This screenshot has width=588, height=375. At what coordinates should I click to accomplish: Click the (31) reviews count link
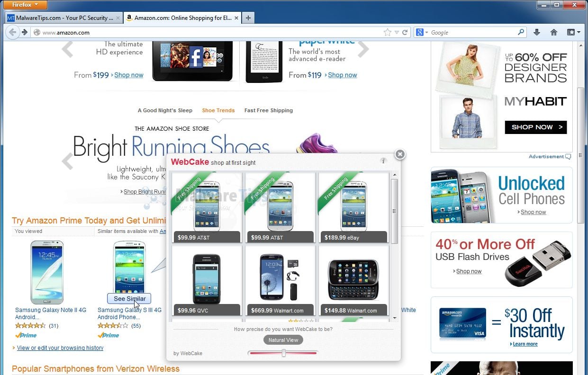tap(54, 326)
